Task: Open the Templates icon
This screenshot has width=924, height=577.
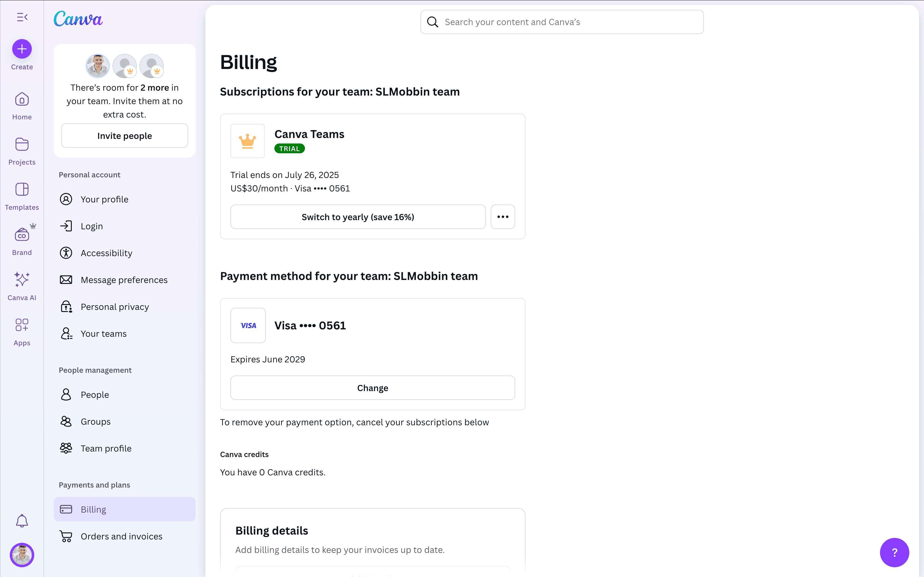Action: click(22, 190)
